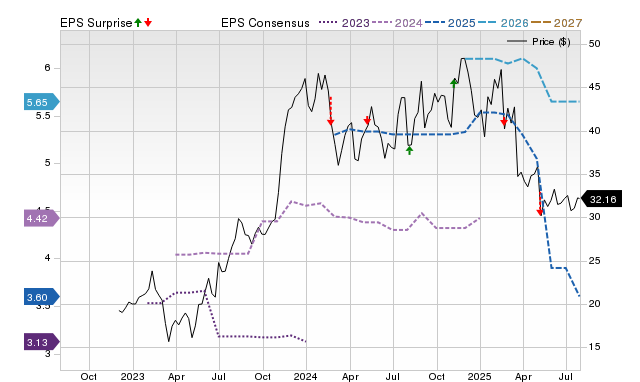Click the EPS Surprise legend label

[x=96, y=23]
